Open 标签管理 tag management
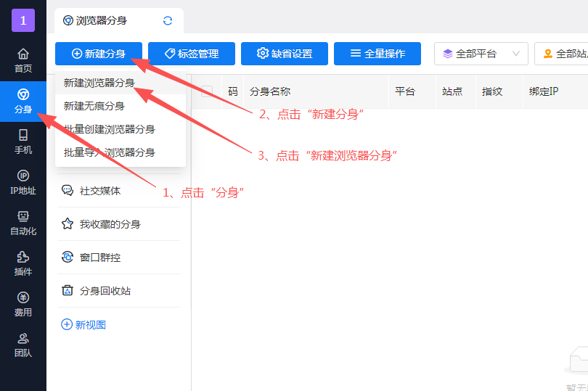Screen dimensions: 588x391 tap(192, 54)
